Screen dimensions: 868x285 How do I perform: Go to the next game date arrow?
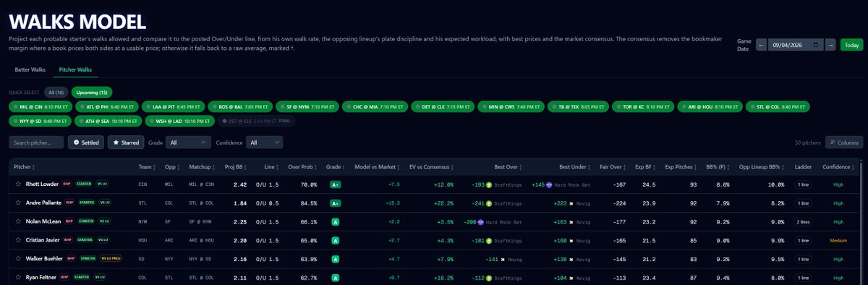tap(830, 45)
